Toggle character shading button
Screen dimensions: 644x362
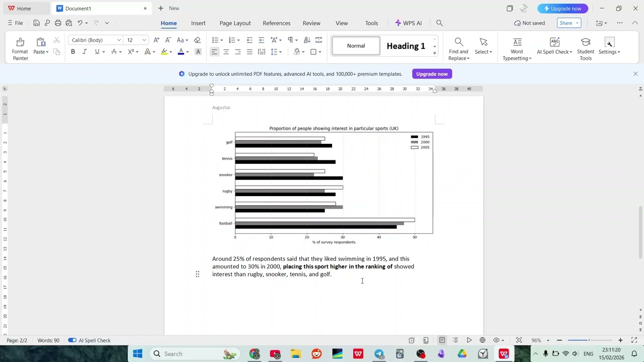[x=198, y=52]
